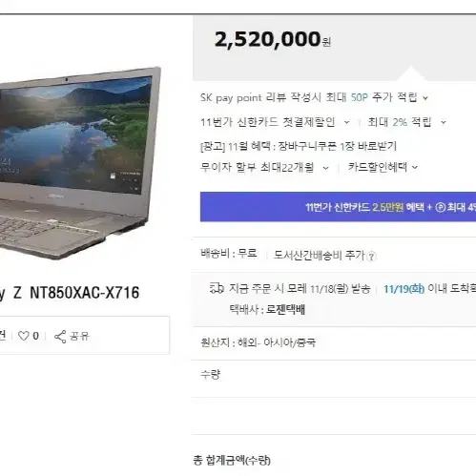Click the 공유 share label
Screen dimensions: 476x476
[79, 336]
